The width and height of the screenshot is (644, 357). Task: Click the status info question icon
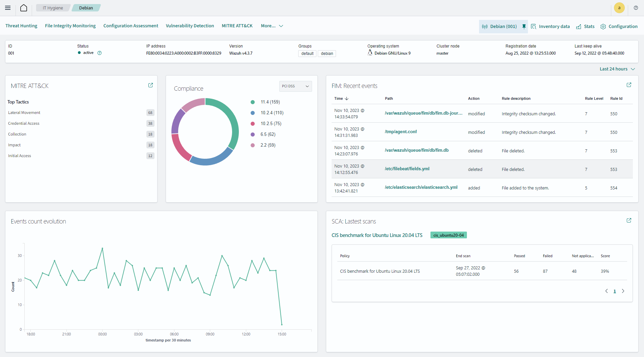[100, 53]
